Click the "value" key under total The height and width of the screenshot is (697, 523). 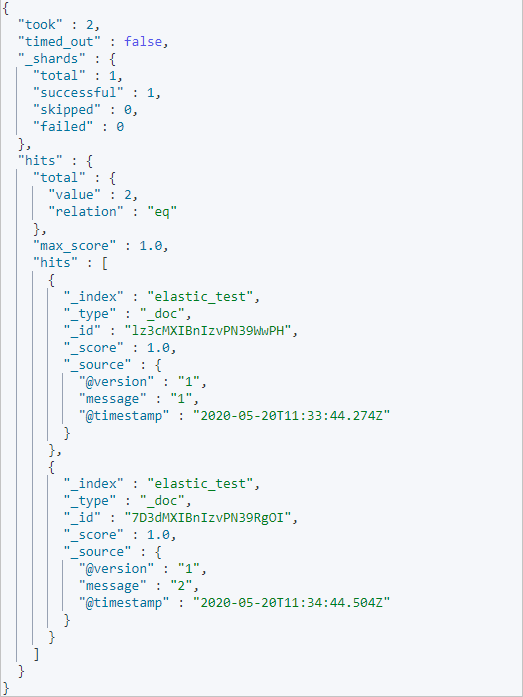pos(75,195)
